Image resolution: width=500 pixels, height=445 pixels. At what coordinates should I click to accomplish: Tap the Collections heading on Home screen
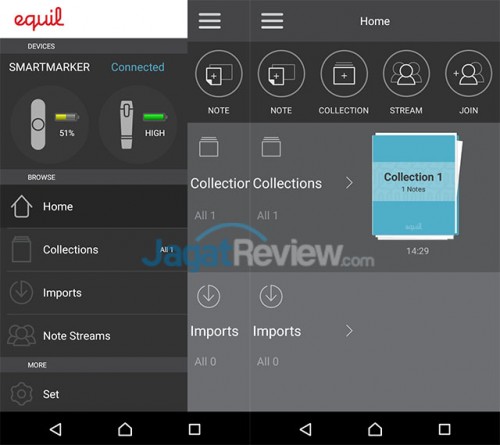(287, 183)
